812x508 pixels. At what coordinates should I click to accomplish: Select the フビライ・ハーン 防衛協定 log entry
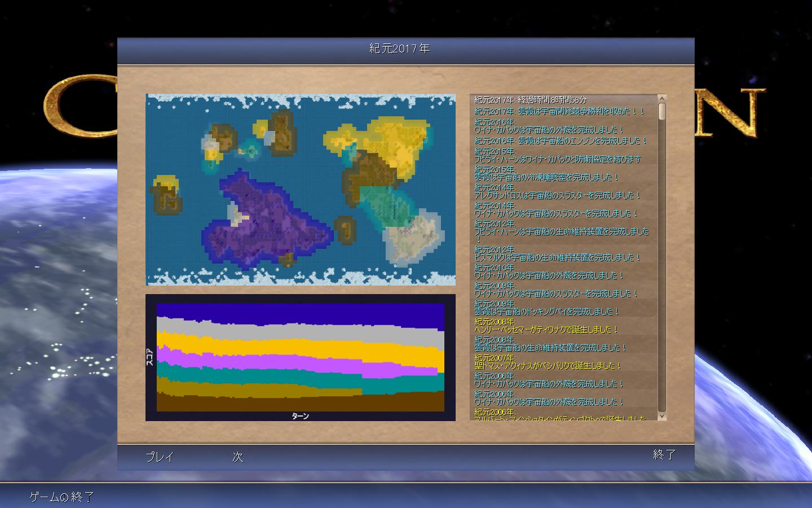point(564,155)
